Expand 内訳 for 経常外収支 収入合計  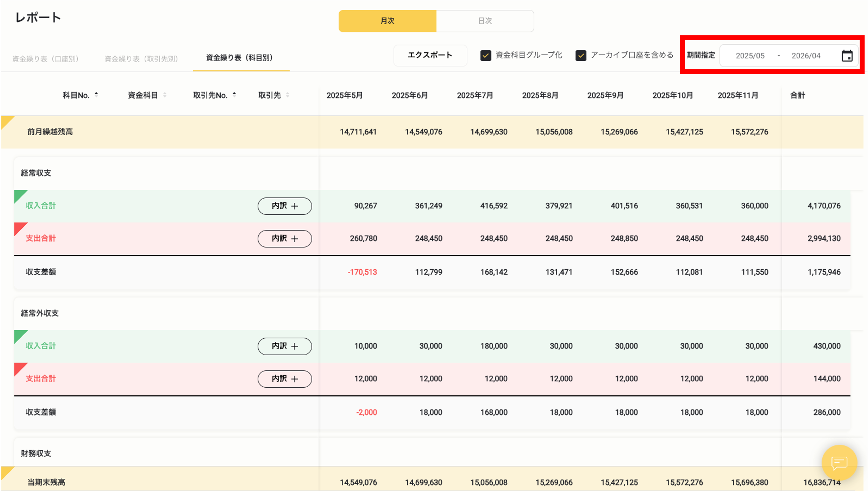pos(285,346)
